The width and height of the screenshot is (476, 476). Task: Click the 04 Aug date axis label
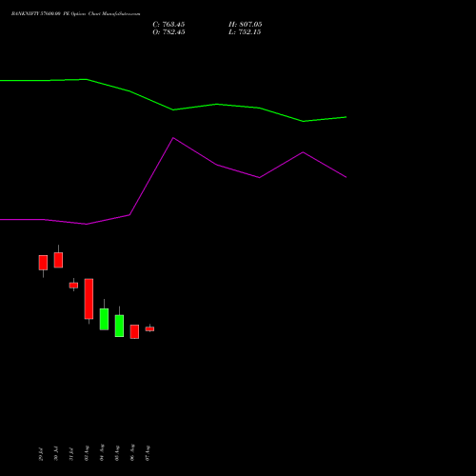[x=102, y=452]
